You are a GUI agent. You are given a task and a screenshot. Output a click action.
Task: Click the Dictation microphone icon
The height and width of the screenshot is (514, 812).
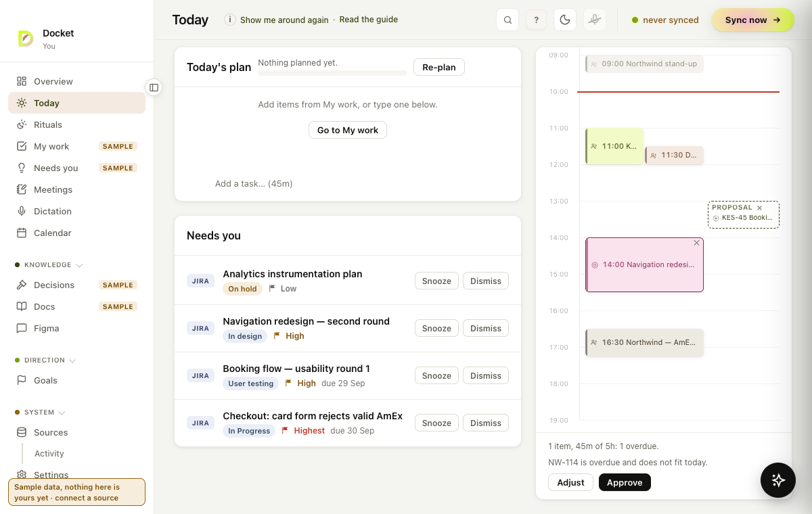(x=22, y=211)
